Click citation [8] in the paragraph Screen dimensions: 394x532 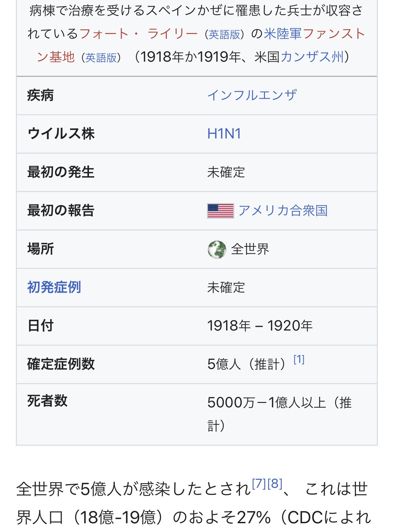click(x=275, y=484)
